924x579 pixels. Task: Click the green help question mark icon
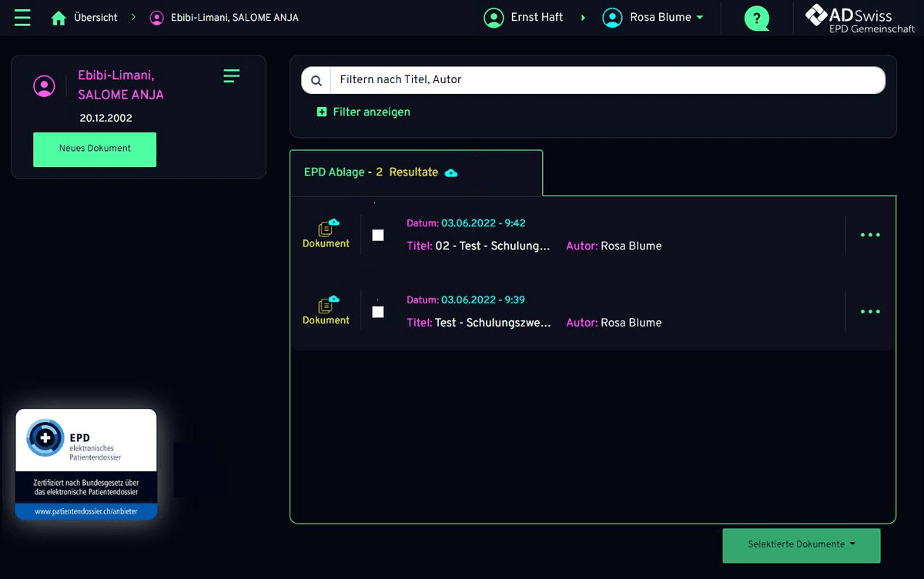(756, 18)
